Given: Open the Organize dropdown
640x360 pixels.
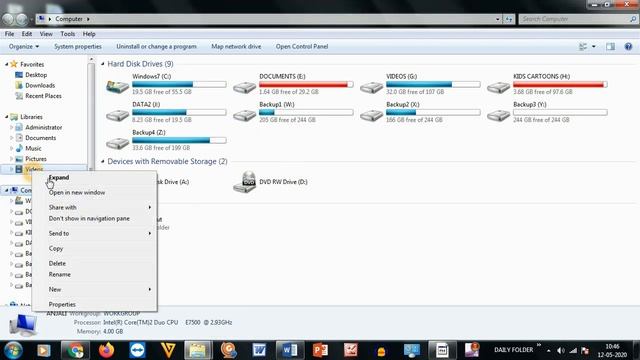Looking at the screenshot, I should tap(24, 47).
